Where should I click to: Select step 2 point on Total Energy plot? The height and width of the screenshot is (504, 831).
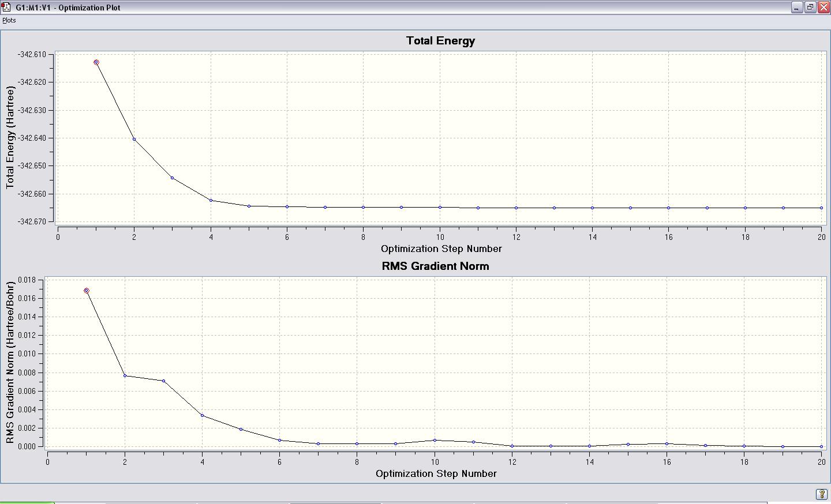tap(134, 139)
